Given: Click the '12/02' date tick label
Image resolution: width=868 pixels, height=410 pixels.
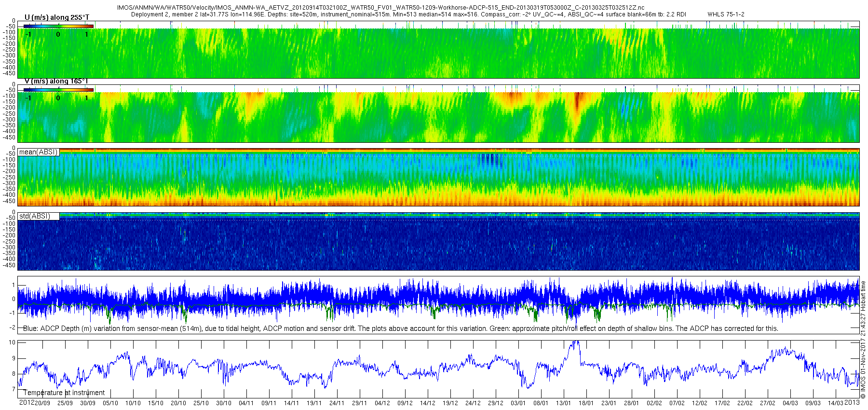Looking at the screenshot, I should tap(700, 403).
